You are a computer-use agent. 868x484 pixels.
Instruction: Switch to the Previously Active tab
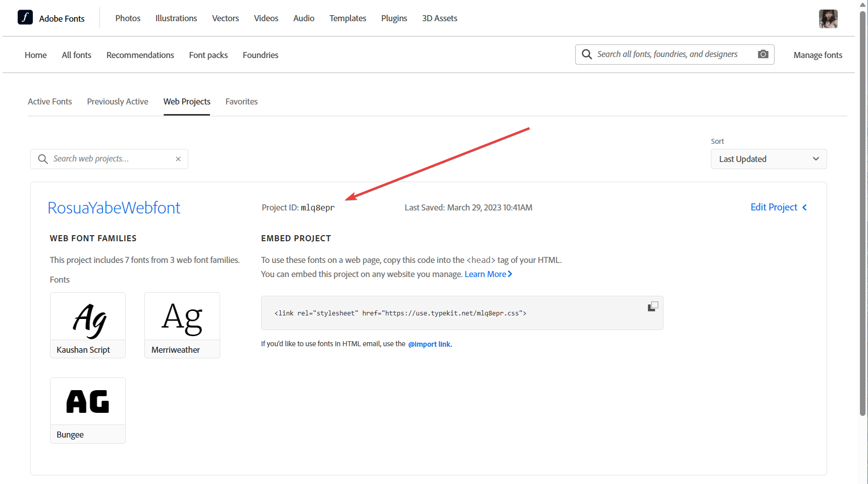point(118,101)
